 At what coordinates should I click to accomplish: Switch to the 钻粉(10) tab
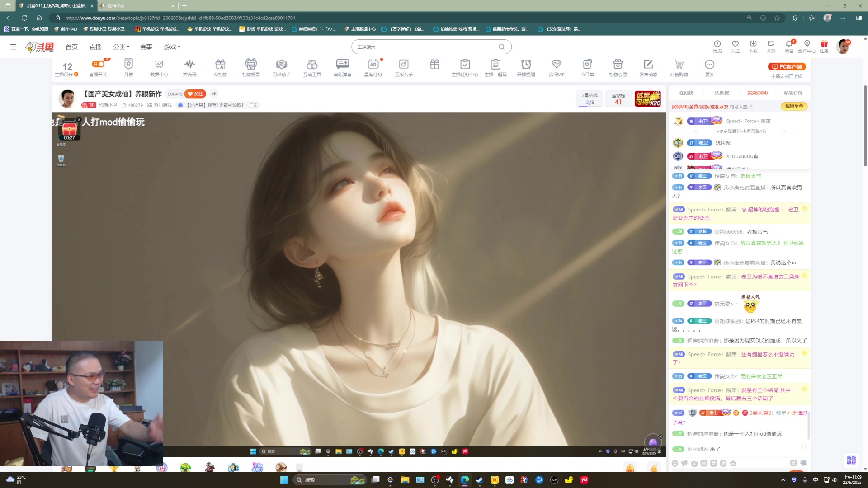pos(793,93)
